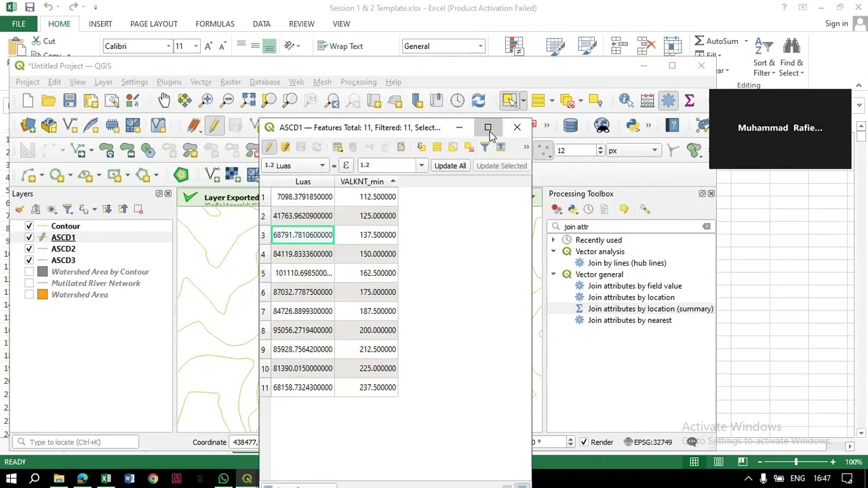Open the QGIS Plugins menu
This screenshot has width=868, height=488.
click(x=169, y=82)
